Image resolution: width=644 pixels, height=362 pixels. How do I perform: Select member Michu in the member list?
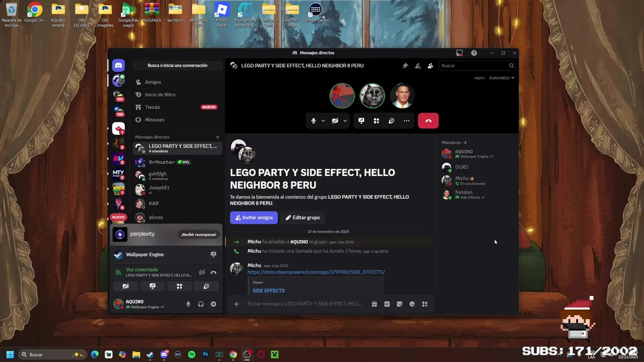tap(477, 180)
